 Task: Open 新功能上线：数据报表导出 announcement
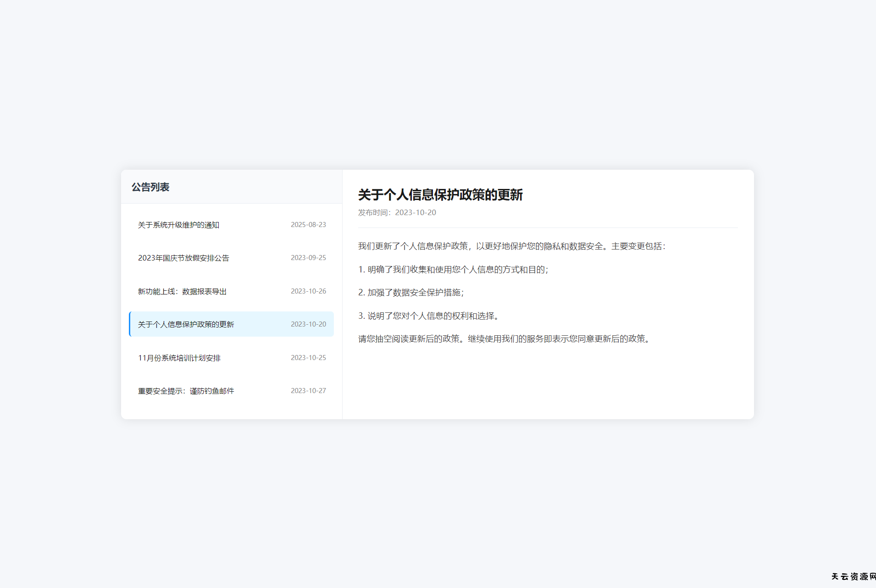tap(182, 291)
